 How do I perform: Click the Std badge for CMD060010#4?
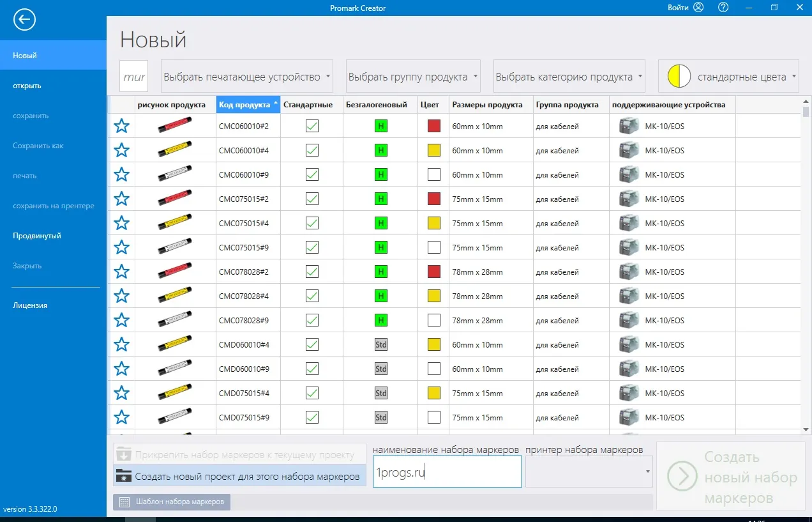tap(381, 344)
